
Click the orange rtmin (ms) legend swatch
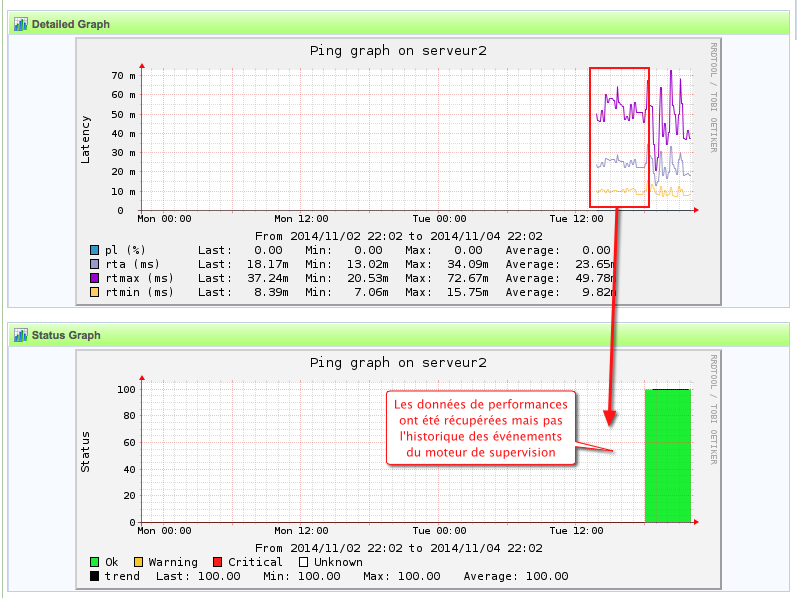(x=94, y=292)
